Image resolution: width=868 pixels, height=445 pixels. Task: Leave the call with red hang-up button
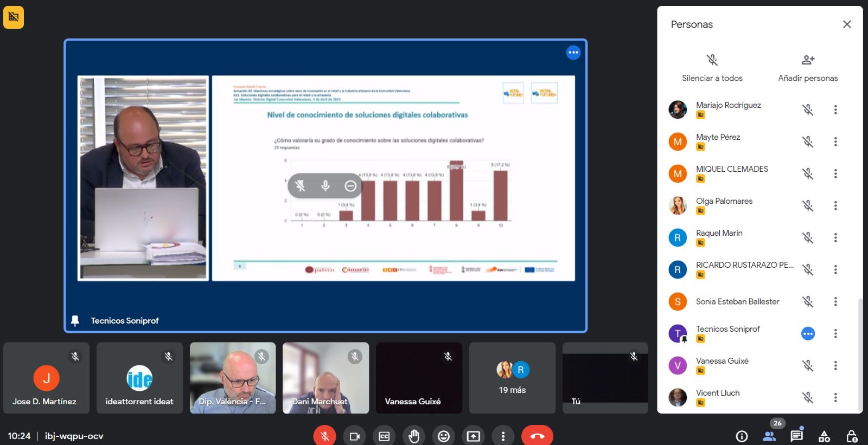tap(537, 436)
